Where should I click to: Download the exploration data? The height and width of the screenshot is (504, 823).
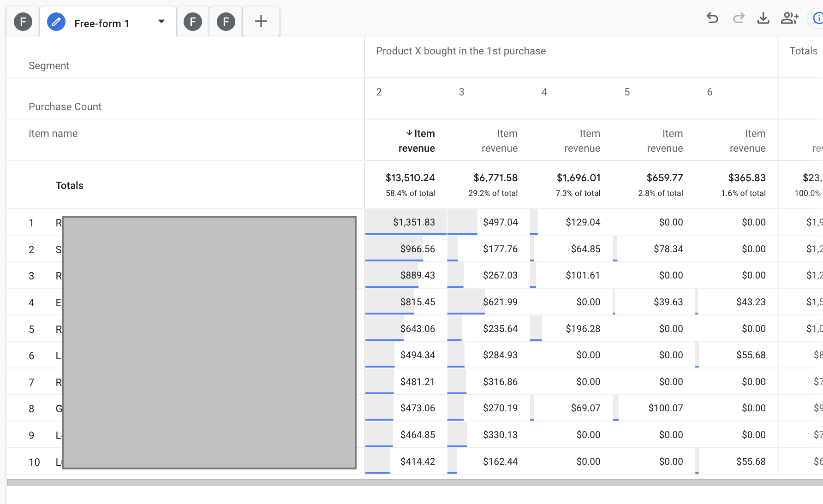[763, 18]
